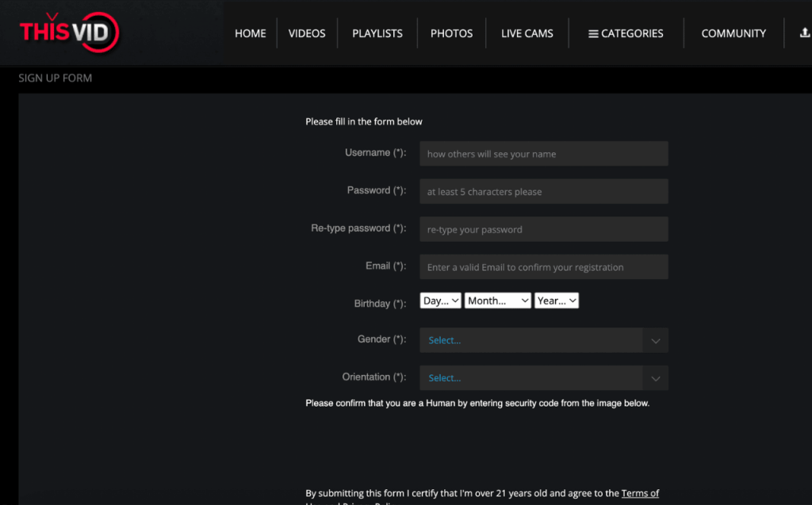Expand the Orientation chevron arrow
This screenshot has height=505, width=812.
(x=656, y=378)
